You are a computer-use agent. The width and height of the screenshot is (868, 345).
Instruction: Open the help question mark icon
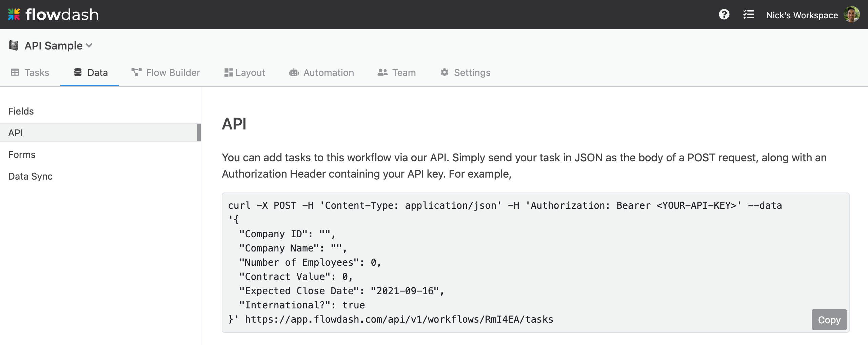(x=724, y=15)
